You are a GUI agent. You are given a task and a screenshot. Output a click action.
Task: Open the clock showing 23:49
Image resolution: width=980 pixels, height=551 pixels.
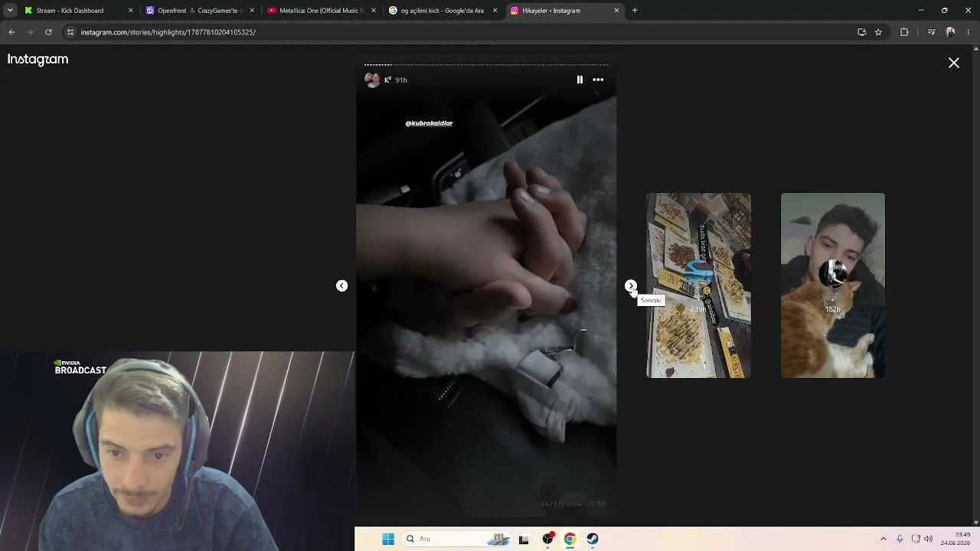pos(955,539)
